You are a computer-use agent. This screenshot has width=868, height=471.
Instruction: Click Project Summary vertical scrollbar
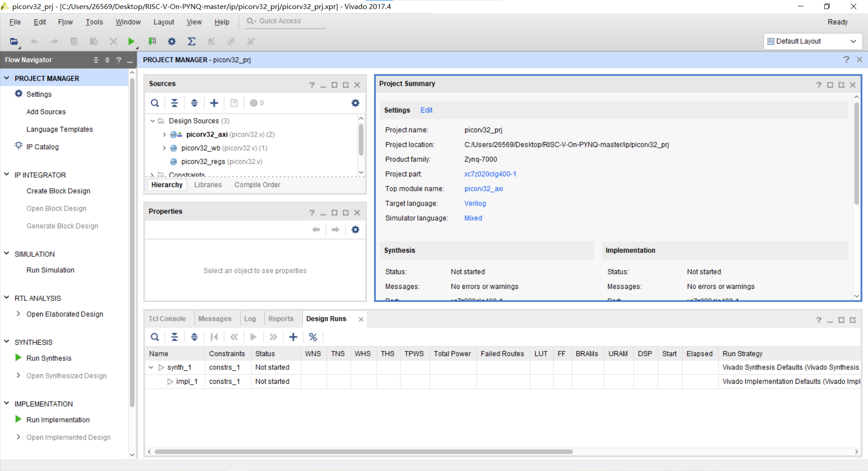[856, 154]
